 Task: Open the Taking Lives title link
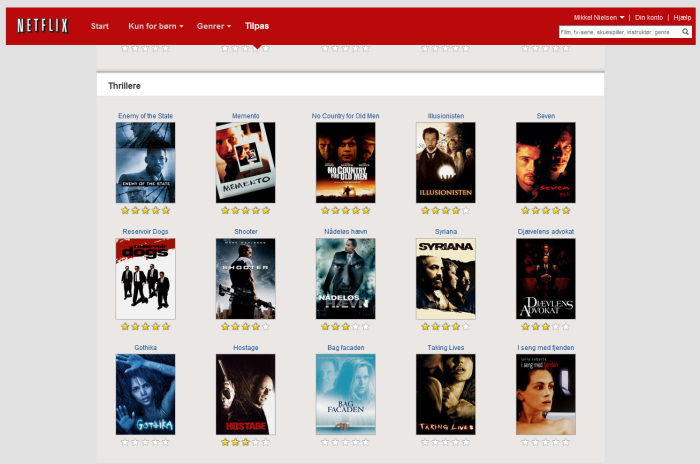[446, 347]
